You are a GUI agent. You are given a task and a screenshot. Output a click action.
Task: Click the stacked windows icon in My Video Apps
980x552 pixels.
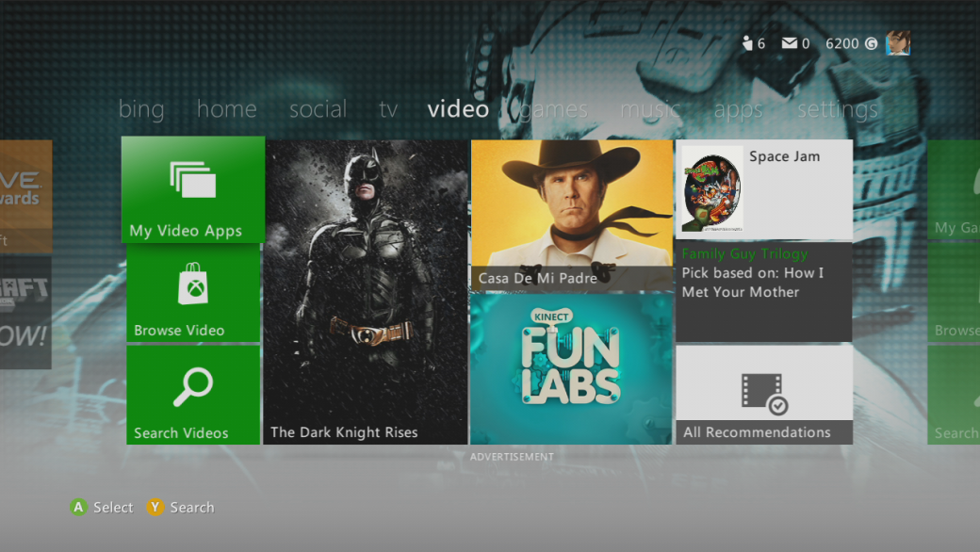(193, 180)
